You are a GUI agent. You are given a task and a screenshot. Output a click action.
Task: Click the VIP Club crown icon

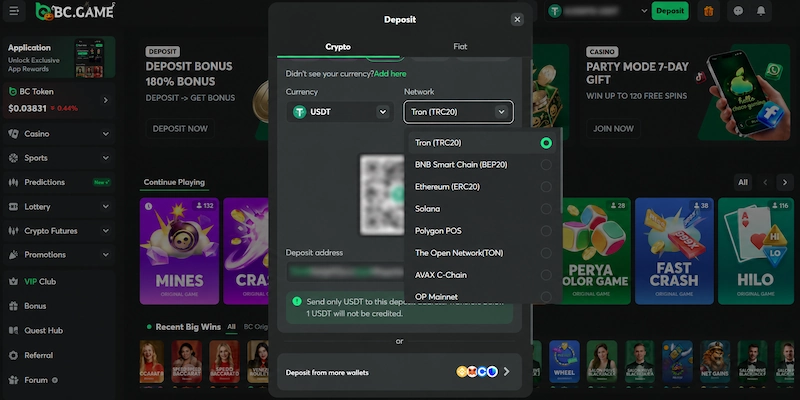pos(13,282)
